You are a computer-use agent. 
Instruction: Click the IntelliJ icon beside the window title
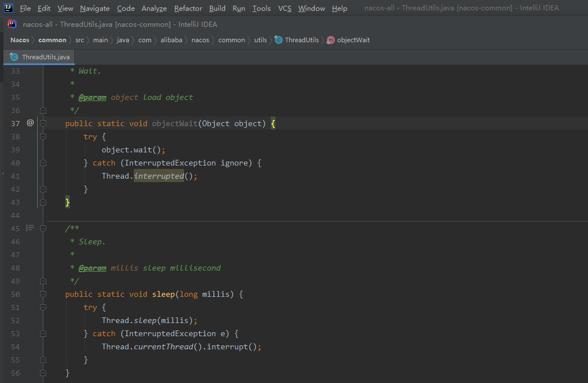click(12, 25)
